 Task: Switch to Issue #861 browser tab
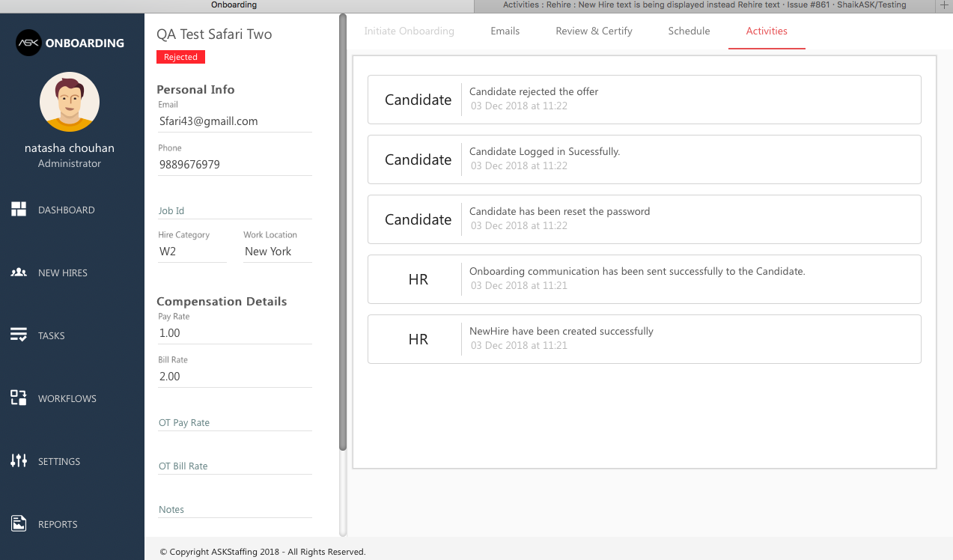coord(704,4)
